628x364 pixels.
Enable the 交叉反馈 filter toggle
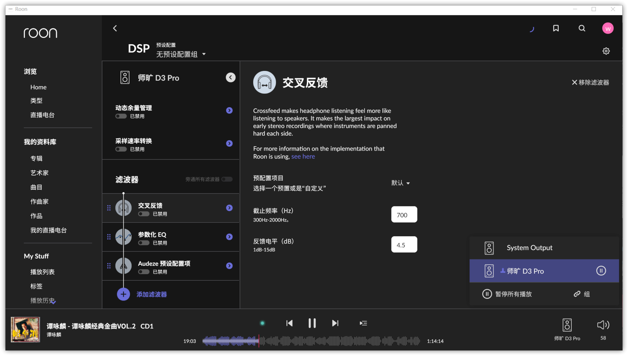(x=144, y=214)
